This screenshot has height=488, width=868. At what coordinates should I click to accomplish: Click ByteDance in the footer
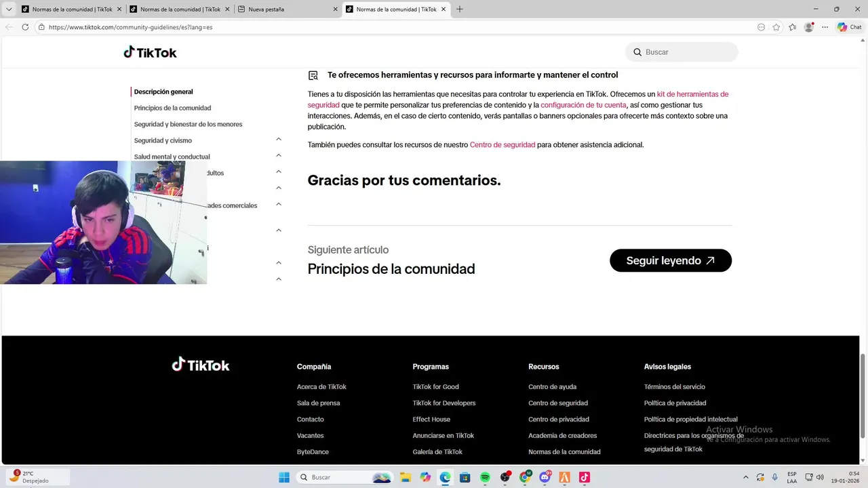pos(313,452)
